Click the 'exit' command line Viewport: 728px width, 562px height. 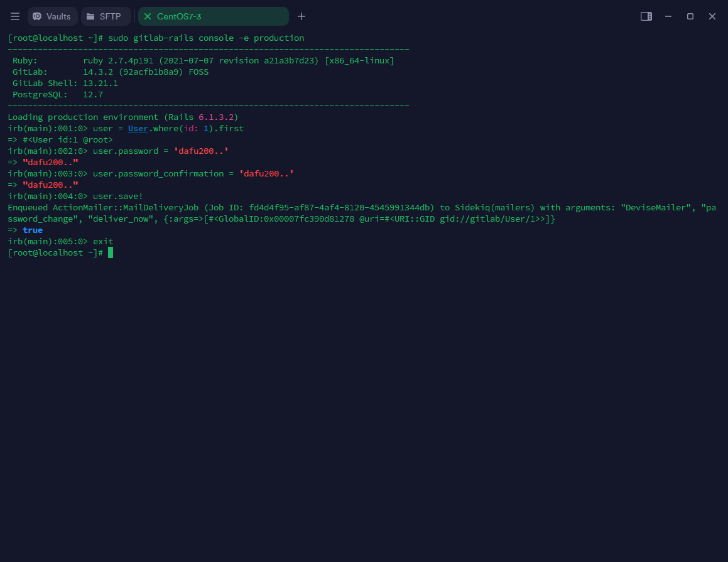(x=103, y=241)
